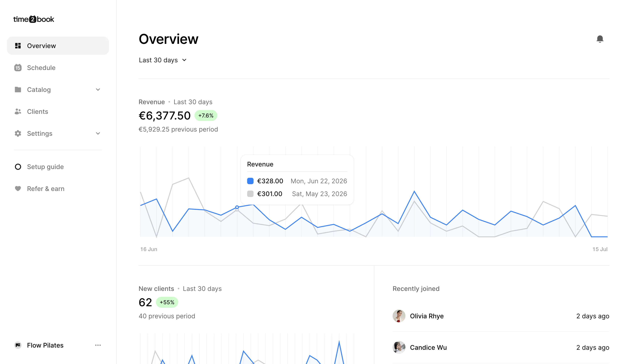Click the +7.6% revenue change badge
Image resolution: width=631 pixels, height=364 pixels.
206,115
